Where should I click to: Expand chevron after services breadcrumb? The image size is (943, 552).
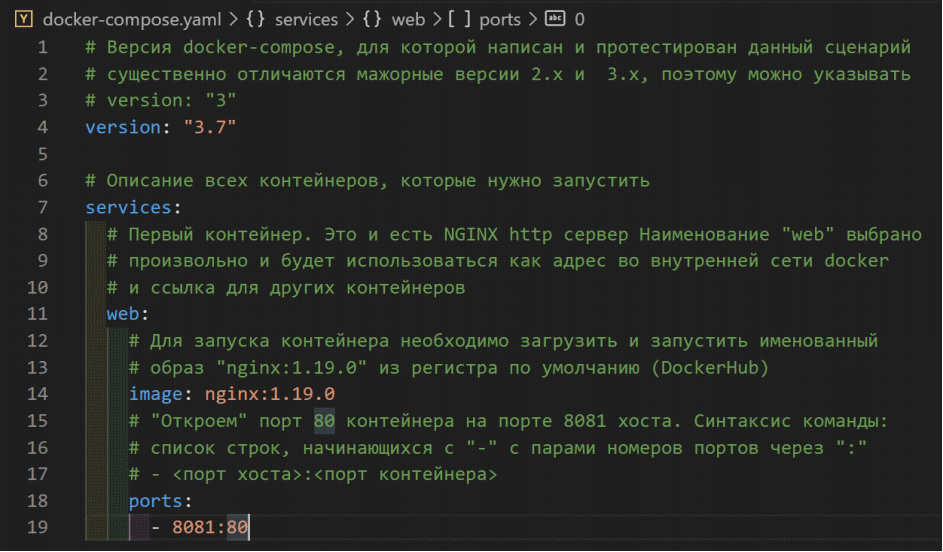(349, 19)
